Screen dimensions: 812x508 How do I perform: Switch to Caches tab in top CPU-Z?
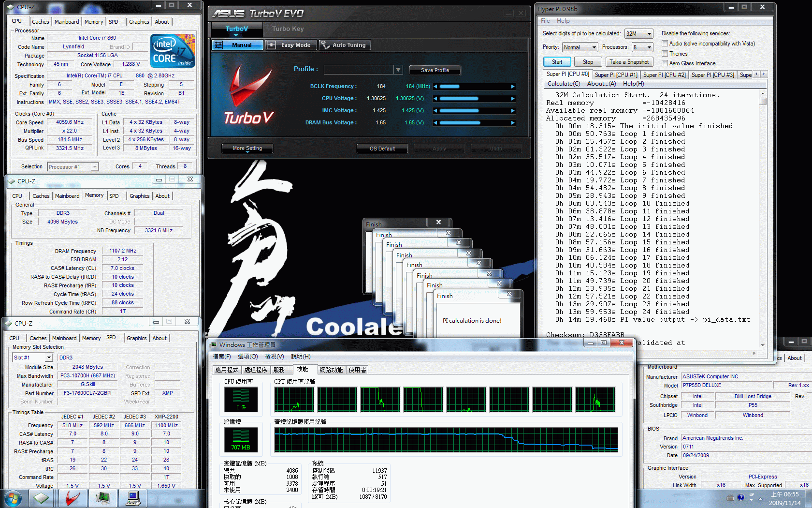41,22
